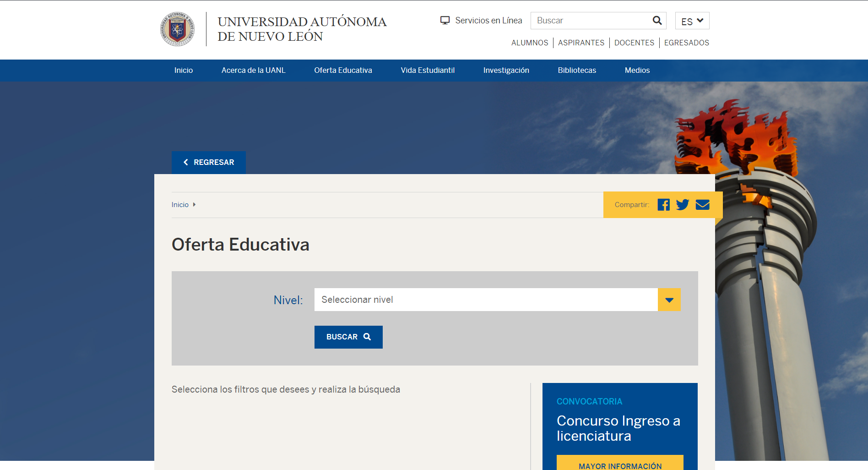Screen dimensions: 868x470
Task: Click the breadcrumb arrow after Inicio
Action: 194,205
